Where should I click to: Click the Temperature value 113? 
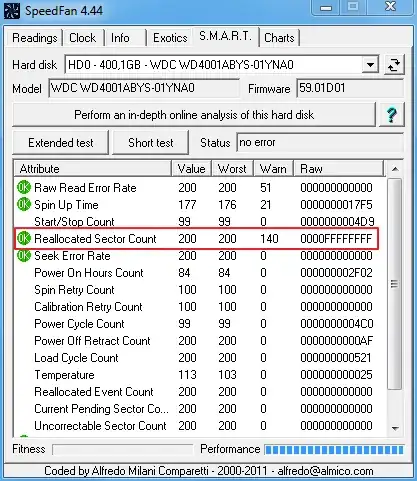pos(187,375)
